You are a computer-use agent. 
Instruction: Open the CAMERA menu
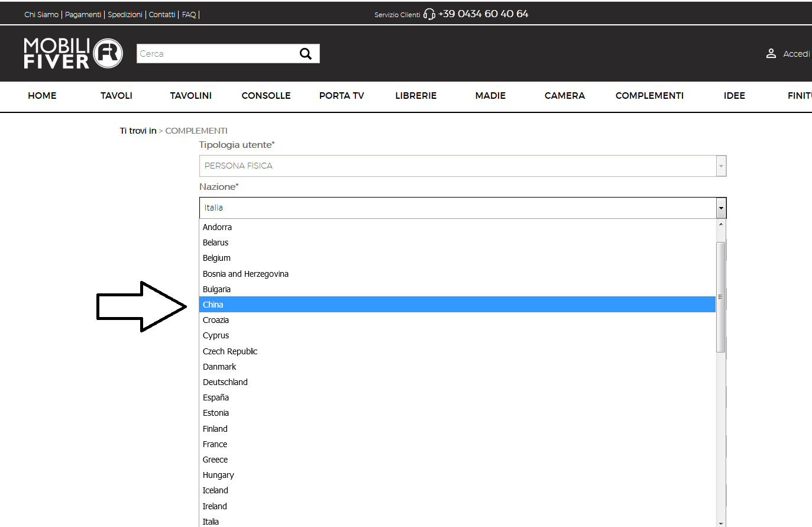565,96
